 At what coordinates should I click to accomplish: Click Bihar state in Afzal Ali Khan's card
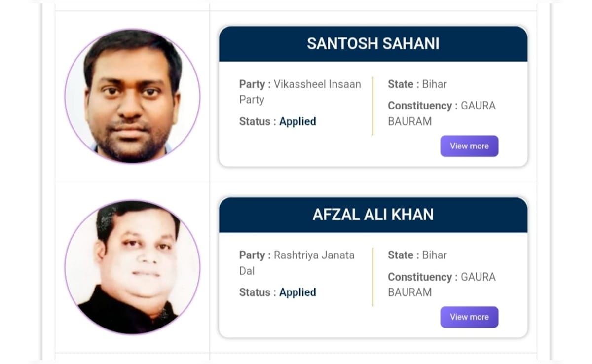[434, 255]
